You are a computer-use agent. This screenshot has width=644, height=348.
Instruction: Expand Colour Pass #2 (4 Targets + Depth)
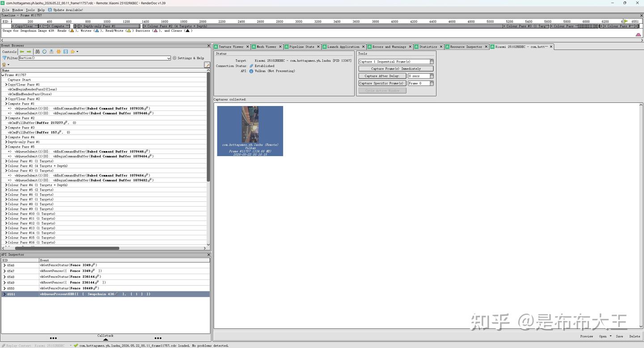[6, 166]
